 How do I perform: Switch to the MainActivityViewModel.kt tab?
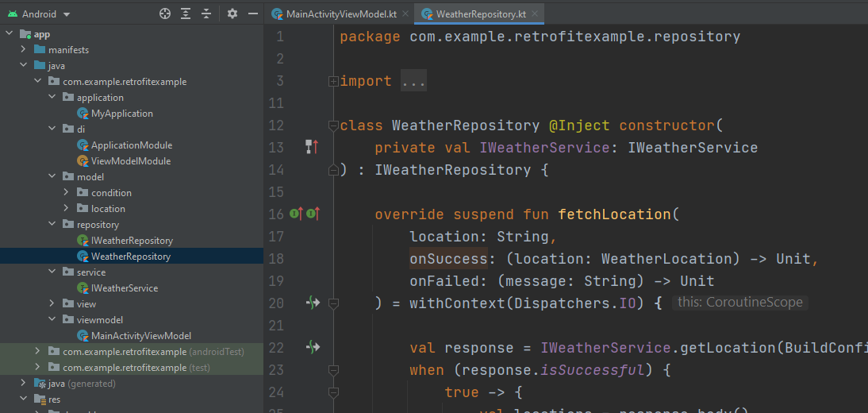point(341,14)
